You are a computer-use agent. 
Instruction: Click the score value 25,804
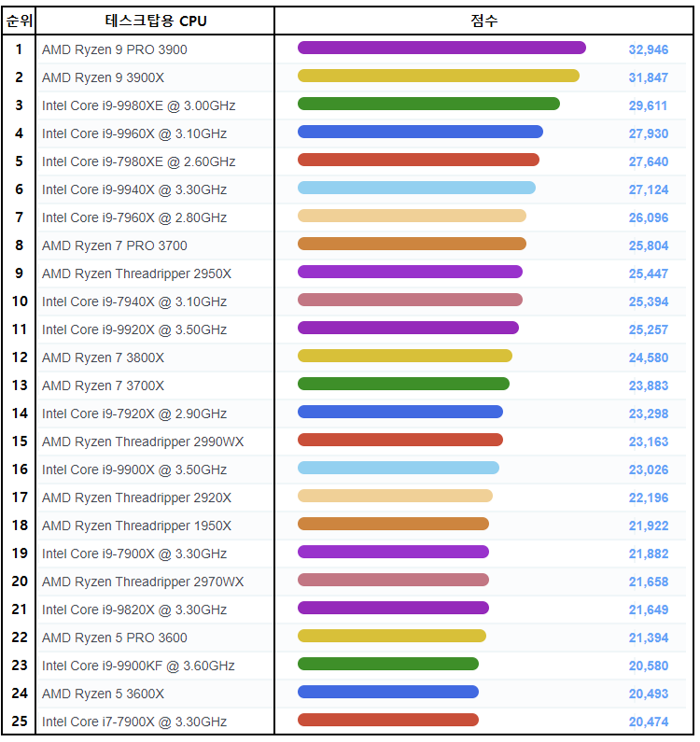[649, 245]
